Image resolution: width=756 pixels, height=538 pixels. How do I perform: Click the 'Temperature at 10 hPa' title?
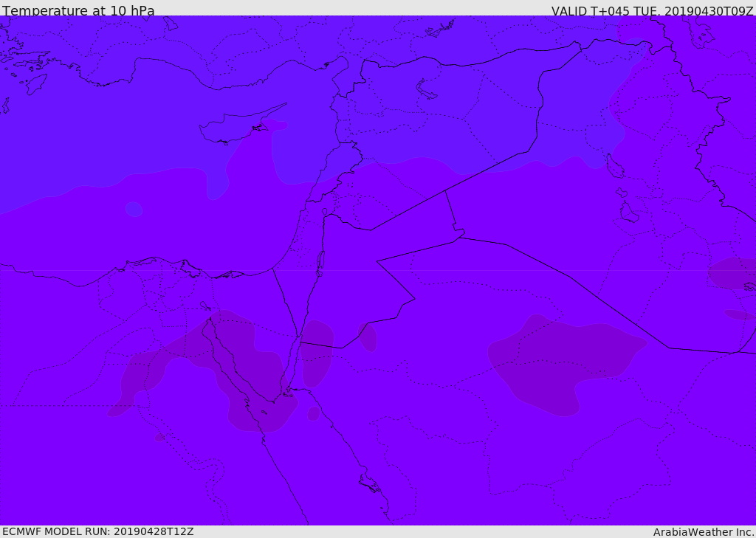click(78, 10)
